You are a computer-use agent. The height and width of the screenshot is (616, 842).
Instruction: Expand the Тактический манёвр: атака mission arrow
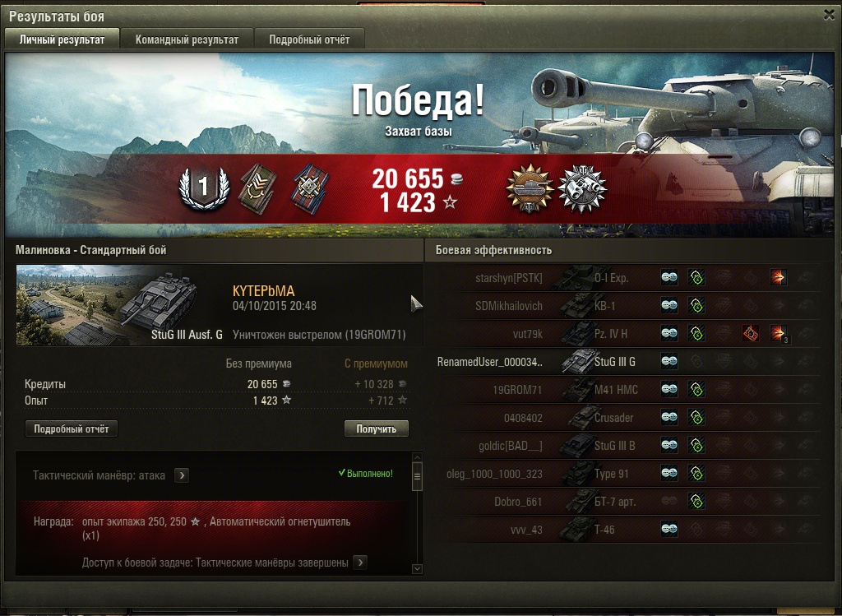tap(182, 475)
